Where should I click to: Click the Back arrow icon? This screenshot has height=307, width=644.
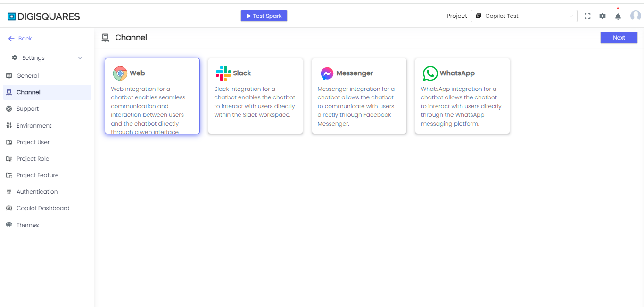pos(11,39)
